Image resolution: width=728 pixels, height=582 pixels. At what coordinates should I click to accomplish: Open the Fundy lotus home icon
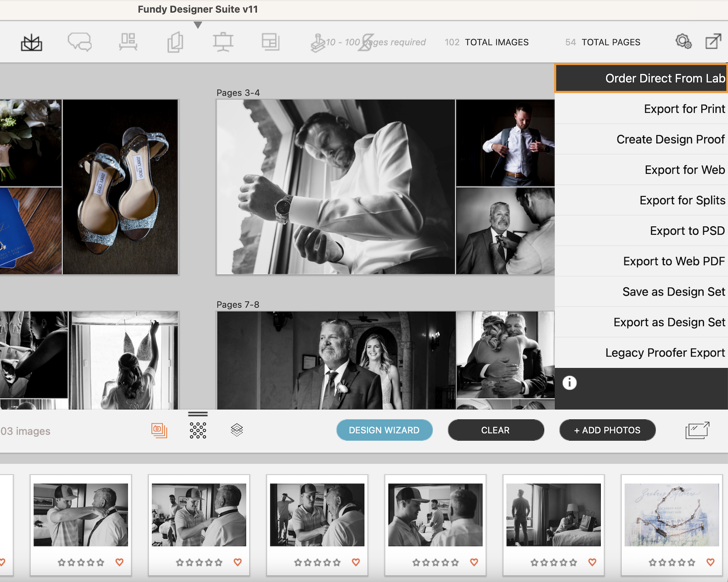point(32,43)
